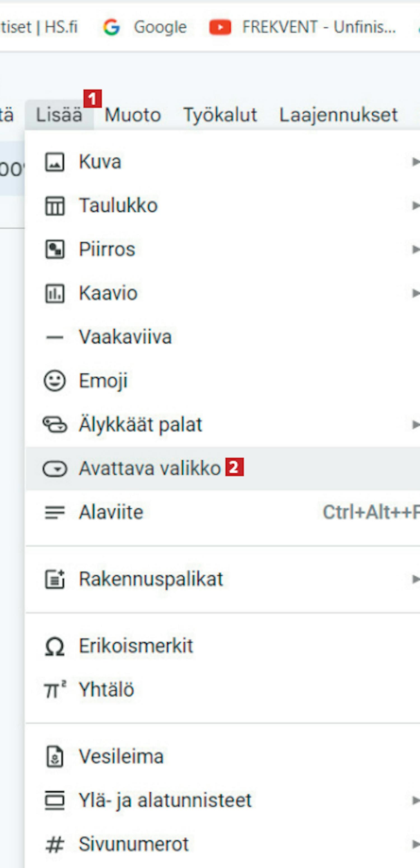Open the Työkalut menu
Screen dimensions: 420x868
click(x=220, y=115)
